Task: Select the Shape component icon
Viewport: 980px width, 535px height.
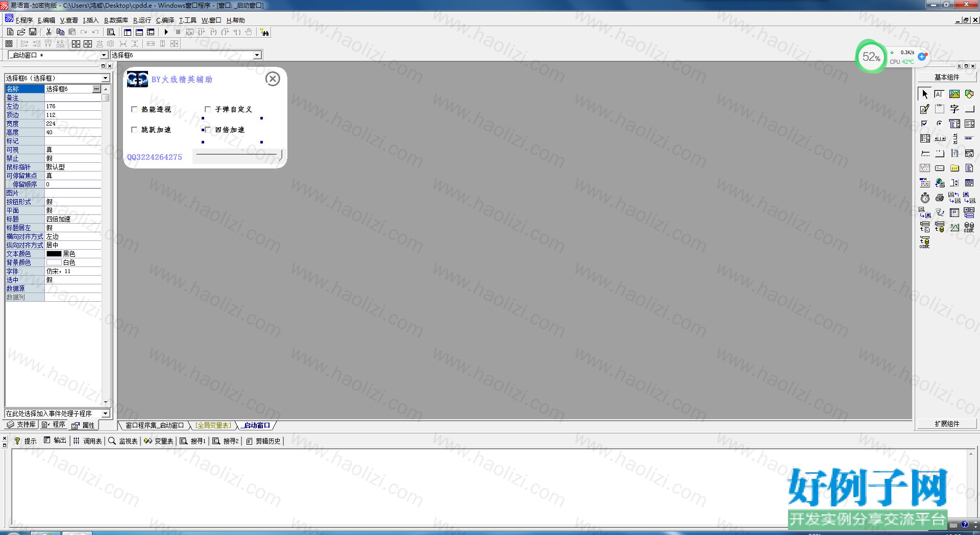Action: [x=969, y=94]
